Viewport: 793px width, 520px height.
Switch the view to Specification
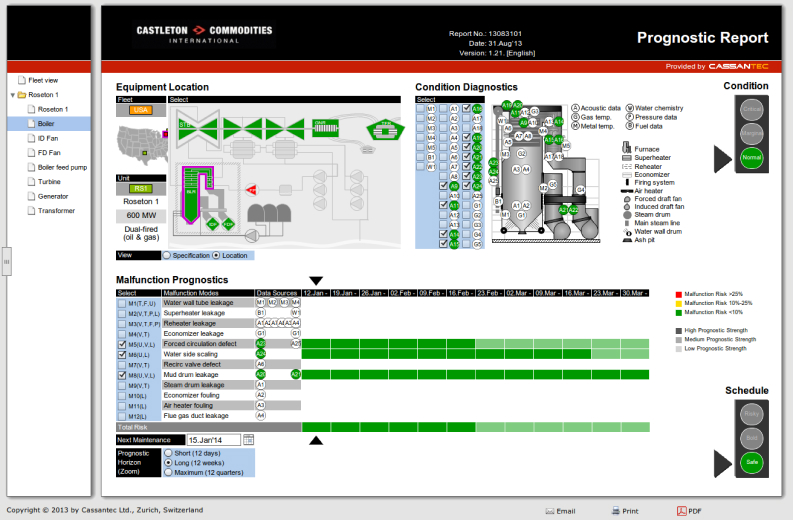pyautogui.click(x=167, y=255)
